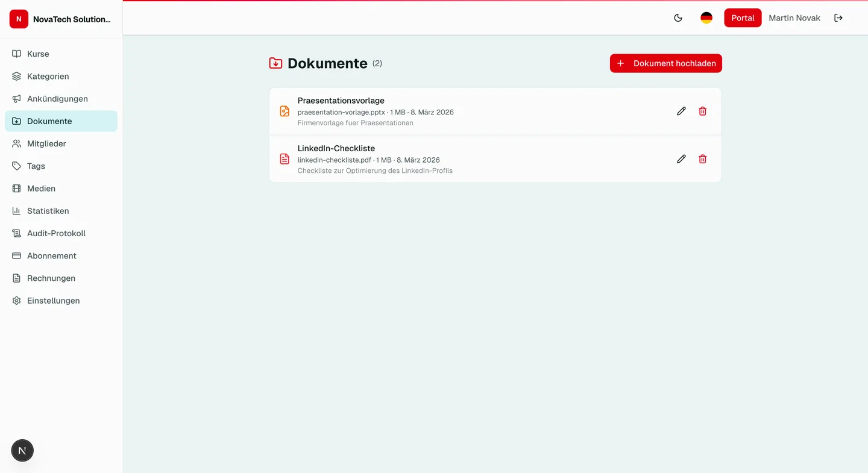Edit the Praesentationsvorlage document

pos(681,111)
